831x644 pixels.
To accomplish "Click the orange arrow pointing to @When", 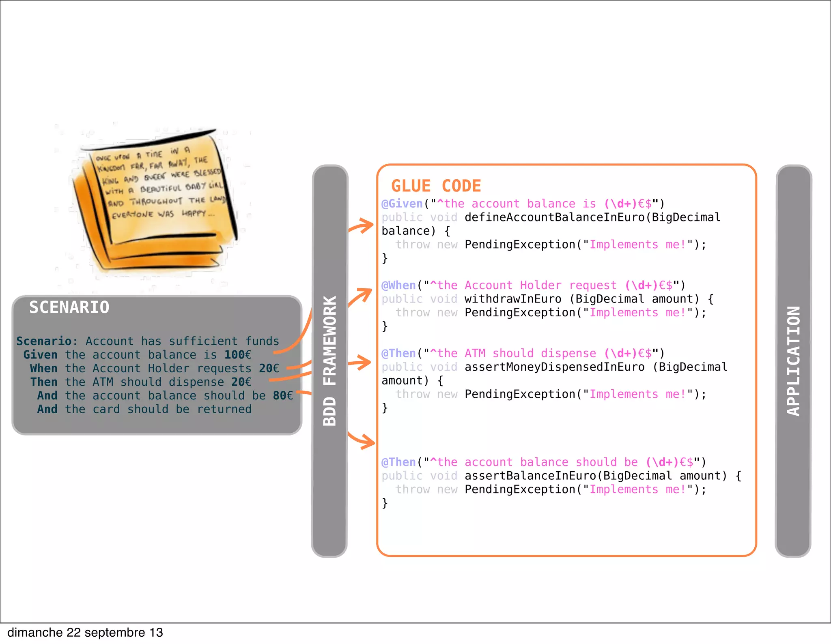I will (360, 296).
